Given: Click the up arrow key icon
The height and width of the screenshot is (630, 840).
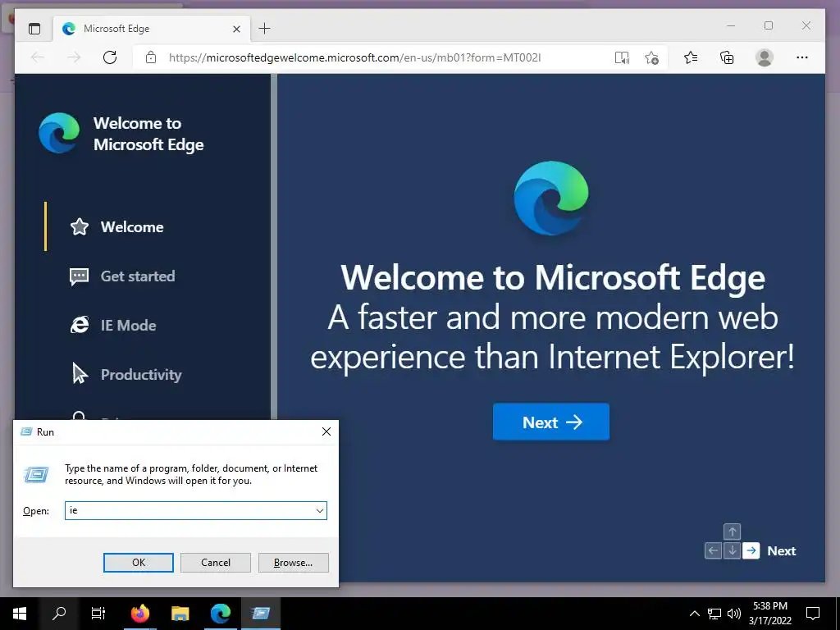Looking at the screenshot, I should [x=732, y=532].
